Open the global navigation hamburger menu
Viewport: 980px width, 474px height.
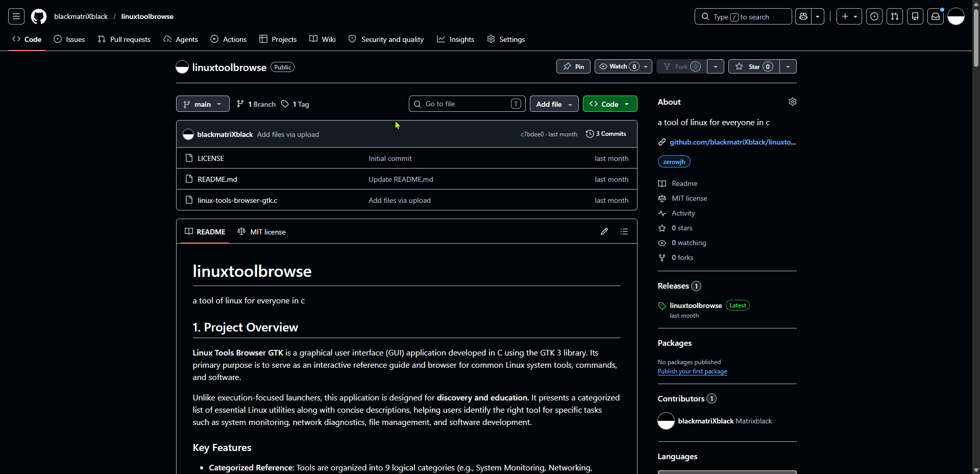(16, 16)
